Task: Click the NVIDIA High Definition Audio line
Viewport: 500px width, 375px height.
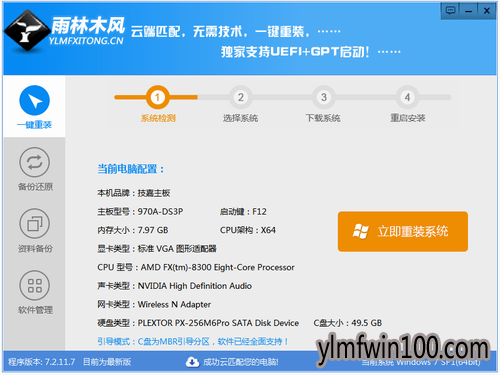Action: [x=174, y=286]
